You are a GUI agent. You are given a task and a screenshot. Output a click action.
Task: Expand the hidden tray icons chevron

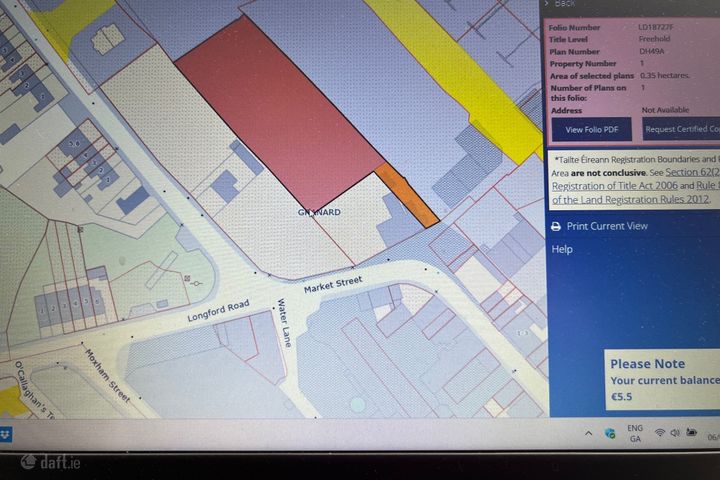pyautogui.click(x=588, y=433)
